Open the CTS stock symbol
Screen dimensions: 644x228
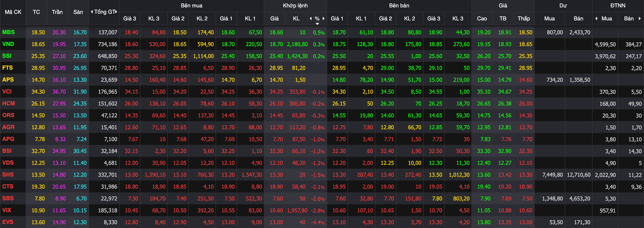8,187
